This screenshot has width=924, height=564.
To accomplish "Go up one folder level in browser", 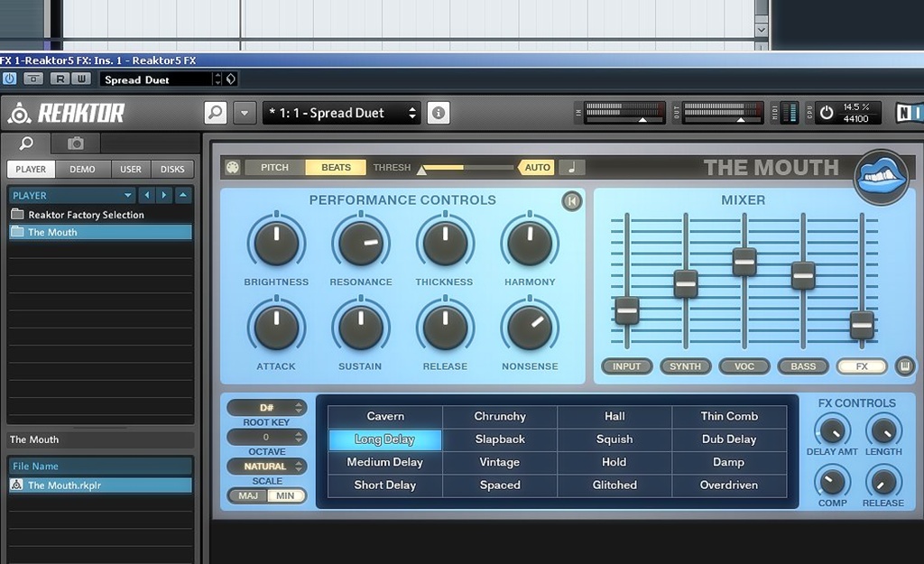I will [183, 195].
